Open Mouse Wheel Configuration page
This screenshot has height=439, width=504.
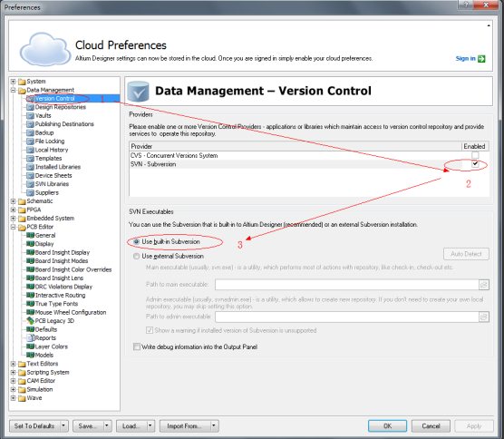(x=71, y=312)
